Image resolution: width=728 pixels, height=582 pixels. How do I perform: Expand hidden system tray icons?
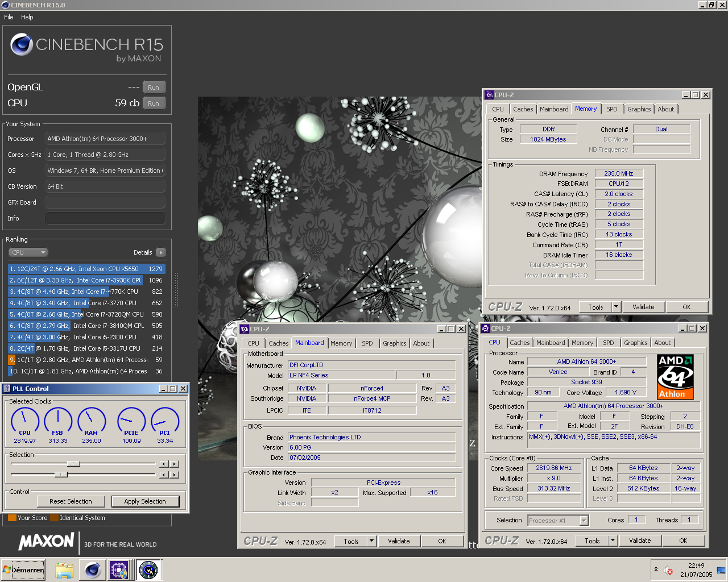pyautogui.click(x=656, y=569)
